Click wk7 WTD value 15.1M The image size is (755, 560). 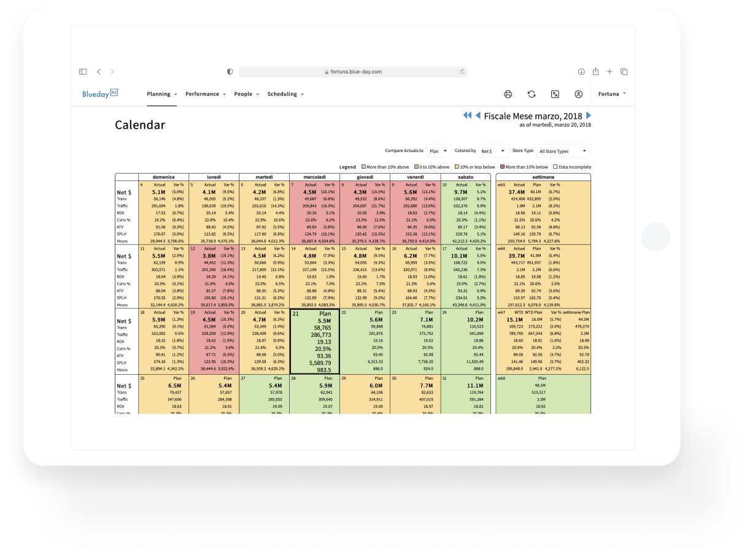tap(514, 320)
